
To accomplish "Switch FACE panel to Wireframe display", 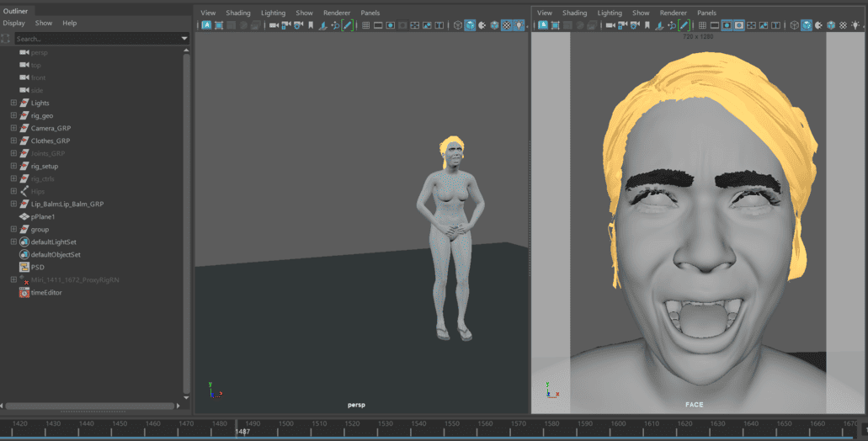I will pyautogui.click(x=795, y=25).
